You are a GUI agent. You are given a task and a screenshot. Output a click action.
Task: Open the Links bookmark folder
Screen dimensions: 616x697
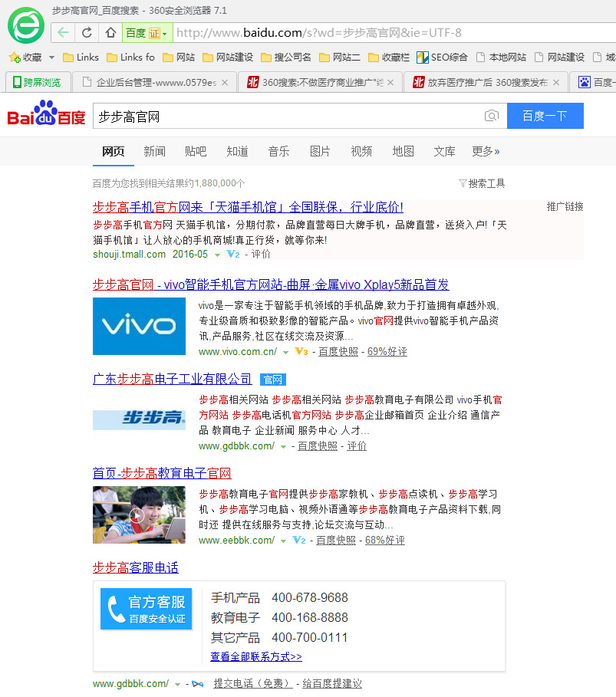[81, 58]
